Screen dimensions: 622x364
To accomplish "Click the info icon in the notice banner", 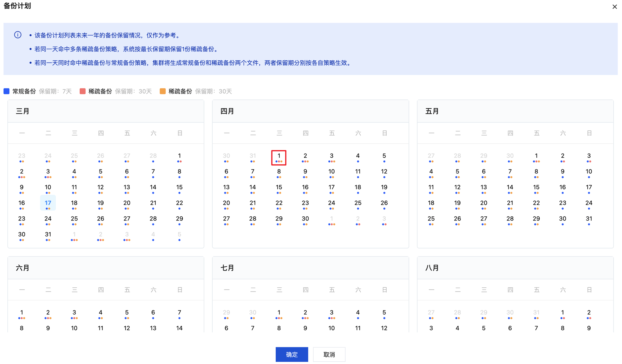I will click(x=18, y=35).
